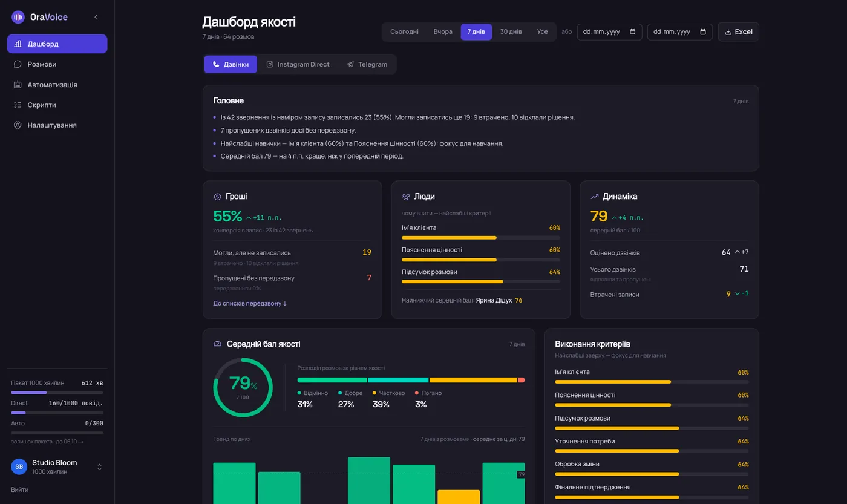Image resolution: width=847 pixels, height=504 pixels.
Task: Click the Автоматизація sidebar icon
Action: (18, 85)
